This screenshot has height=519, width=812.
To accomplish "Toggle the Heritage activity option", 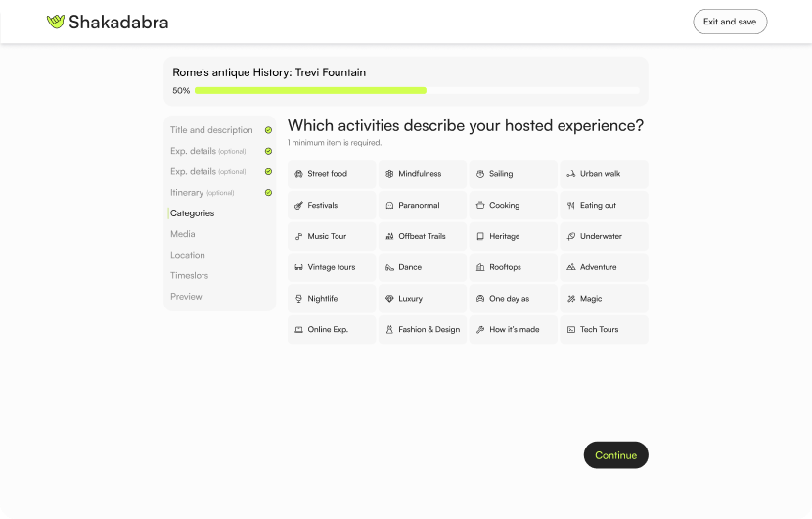I will click(x=513, y=237).
